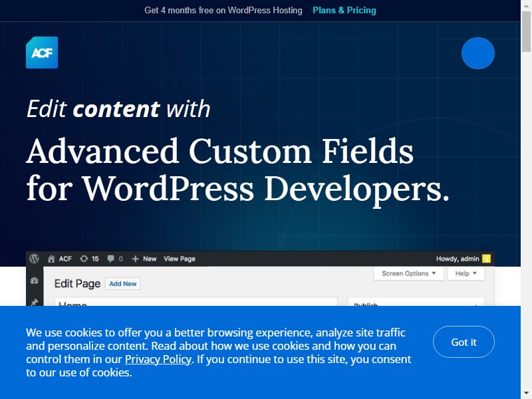The image size is (532, 399).
Task: Click the ACF logo
Action: coord(42,53)
